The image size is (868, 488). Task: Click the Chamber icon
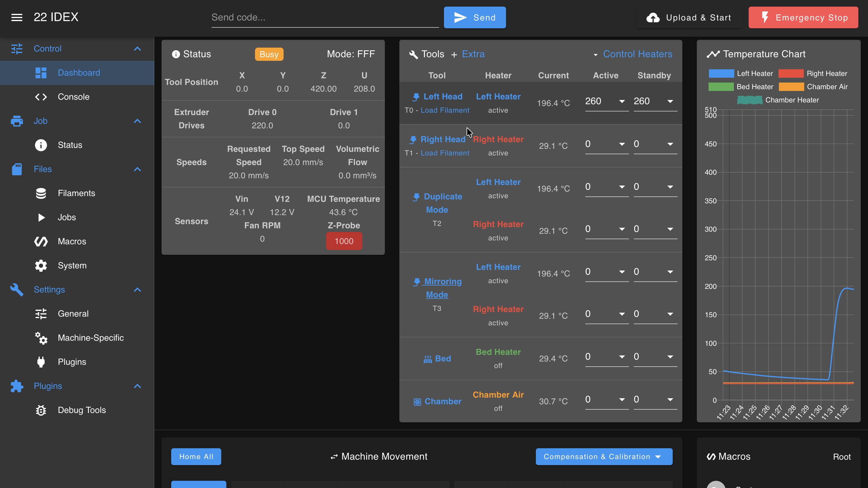click(x=417, y=402)
